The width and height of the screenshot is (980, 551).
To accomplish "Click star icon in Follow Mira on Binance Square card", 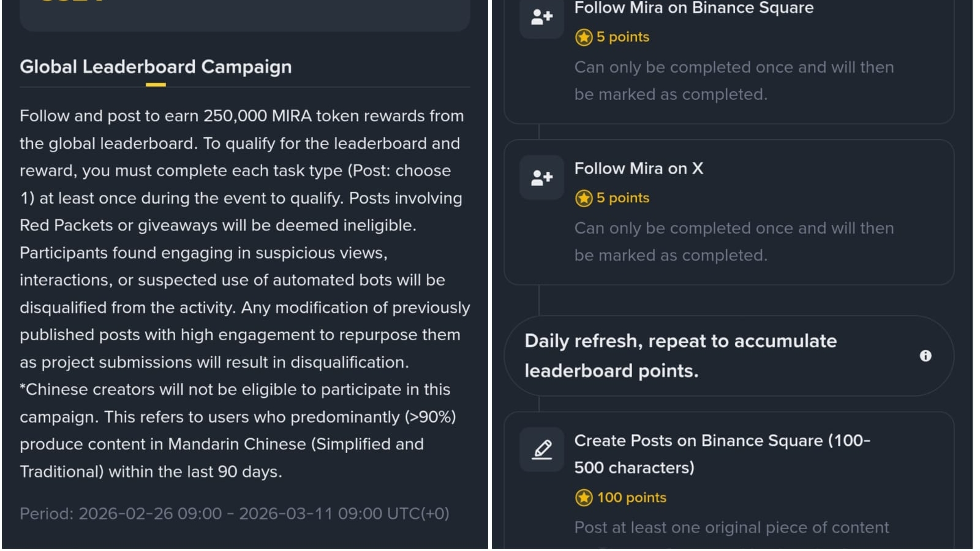I will coord(583,37).
